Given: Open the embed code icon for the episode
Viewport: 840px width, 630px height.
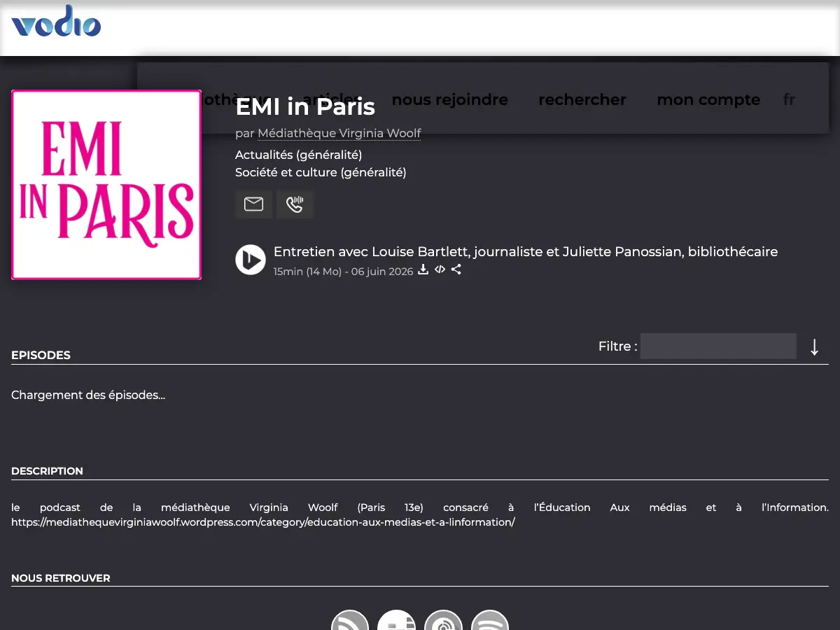Looking at the screenshot, I should tap(440, 269).
